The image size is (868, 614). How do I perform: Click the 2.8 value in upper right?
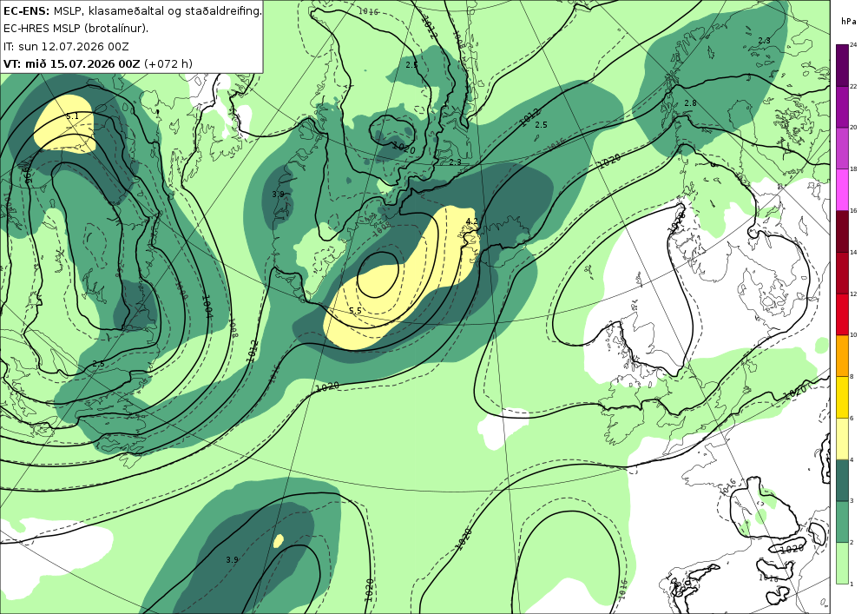click(690, 103)
